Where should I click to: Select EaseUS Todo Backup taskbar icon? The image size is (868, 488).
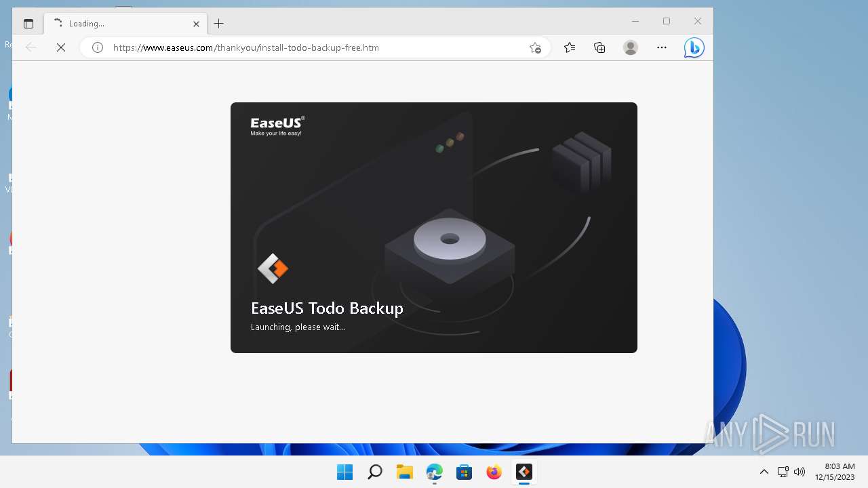[524, 472]
